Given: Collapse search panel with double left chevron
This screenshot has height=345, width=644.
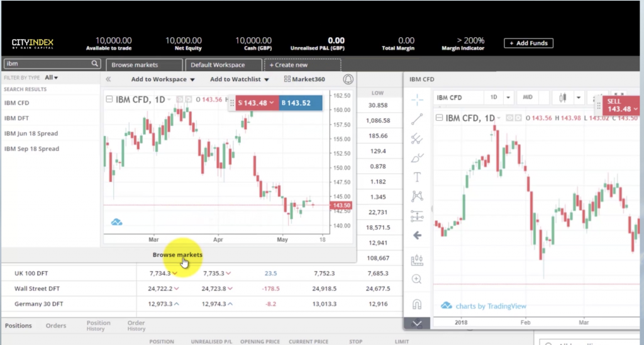Looking at the screenshot, I should click(108, 79).
